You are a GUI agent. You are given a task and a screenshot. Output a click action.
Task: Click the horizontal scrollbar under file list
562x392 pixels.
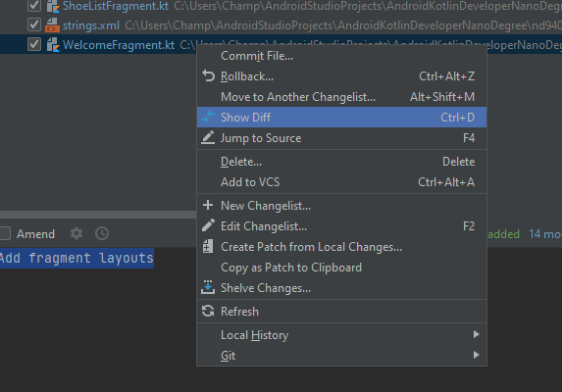click(x=98, y=215)
